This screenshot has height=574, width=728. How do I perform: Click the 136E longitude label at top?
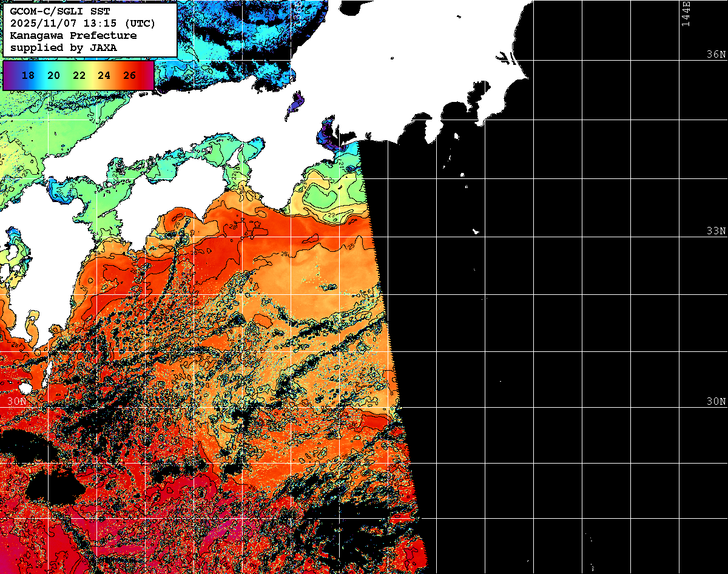point(297,12)
